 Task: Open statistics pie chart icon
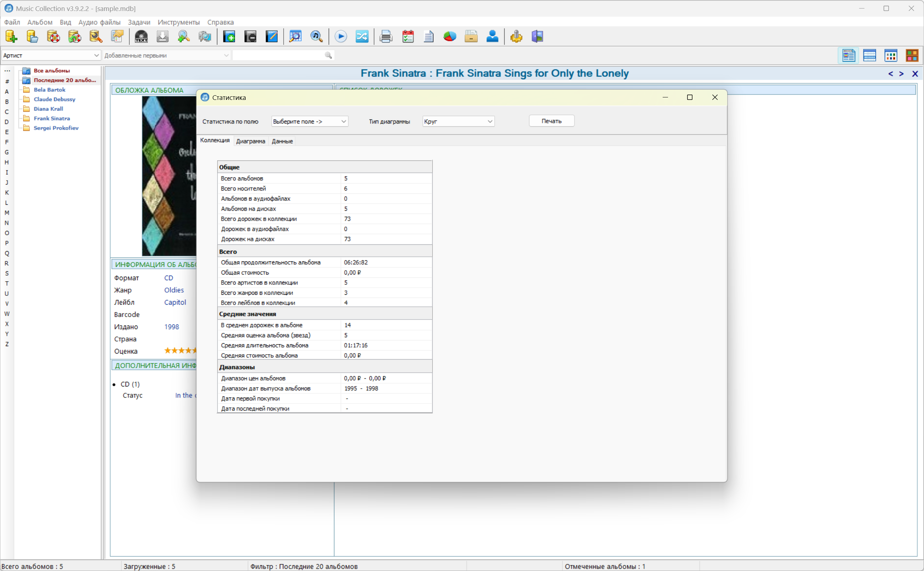(x=449, y=36)
